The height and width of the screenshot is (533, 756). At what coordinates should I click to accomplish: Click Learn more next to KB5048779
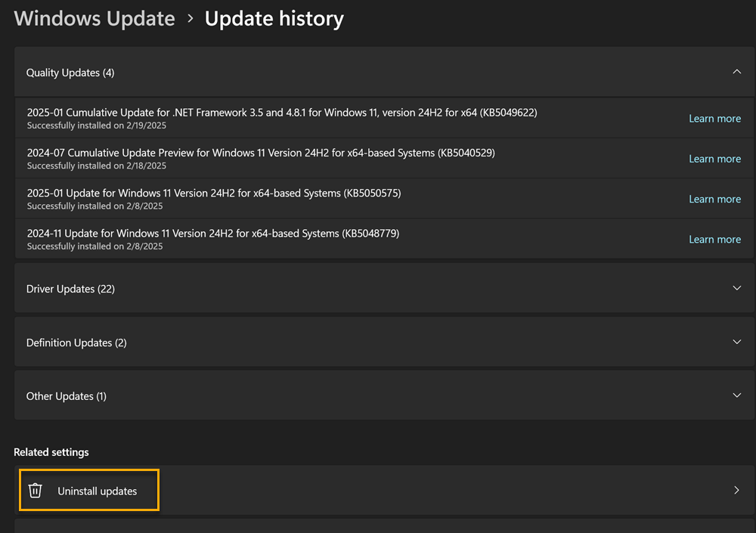[x=714, y=239]
